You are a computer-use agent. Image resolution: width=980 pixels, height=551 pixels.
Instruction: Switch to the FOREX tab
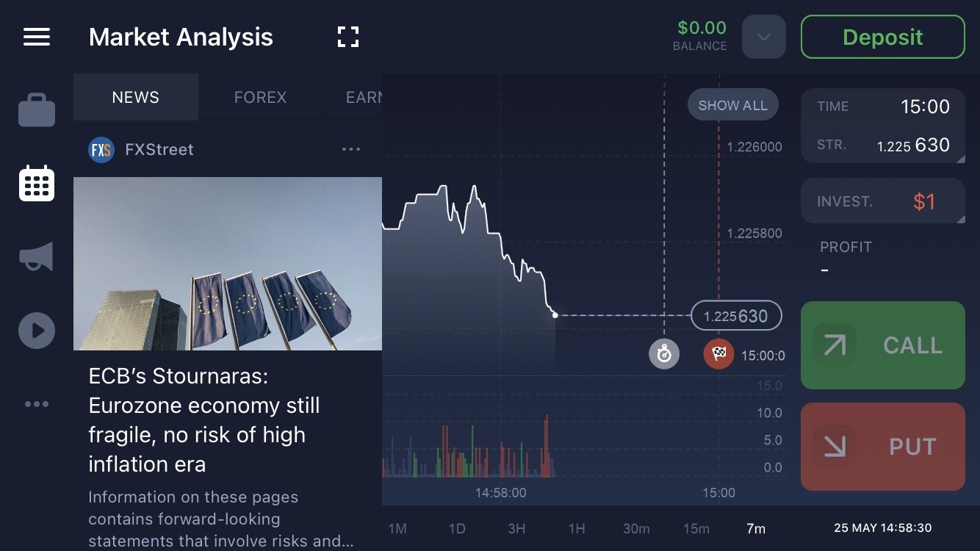tap(260, 97)
